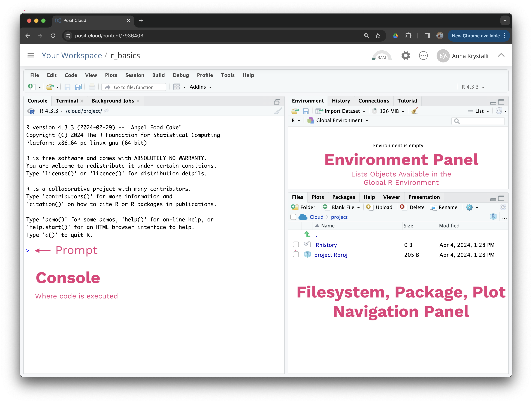Click the new Folder button
The height and width of the screenshot is (403, 532).
[x=303, y=207]
